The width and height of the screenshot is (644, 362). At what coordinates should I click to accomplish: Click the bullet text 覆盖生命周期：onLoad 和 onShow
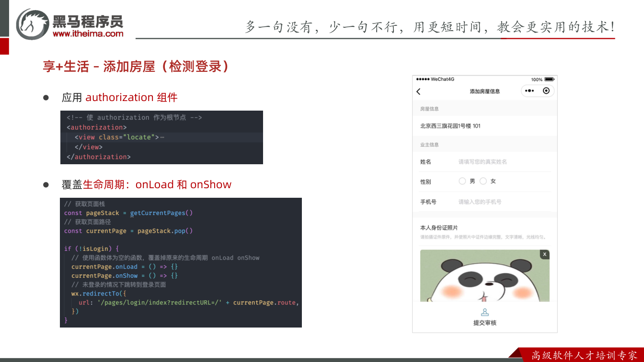147,185
